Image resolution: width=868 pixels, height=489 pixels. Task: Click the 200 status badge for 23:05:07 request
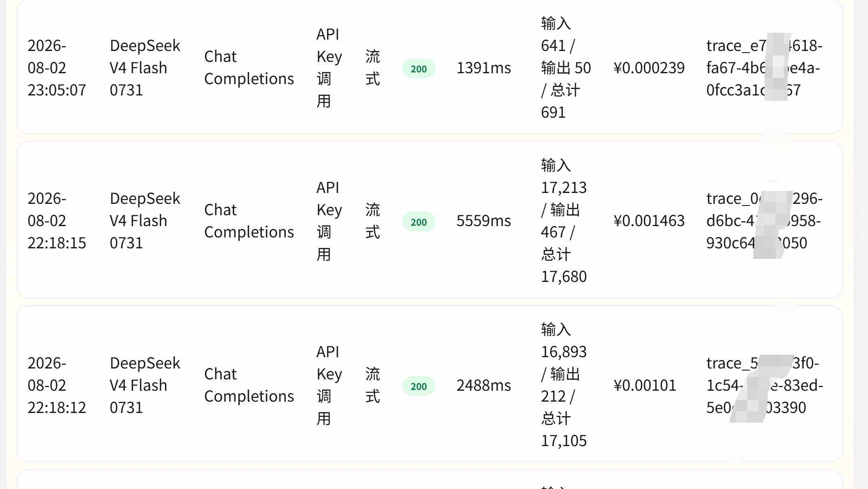419,69
